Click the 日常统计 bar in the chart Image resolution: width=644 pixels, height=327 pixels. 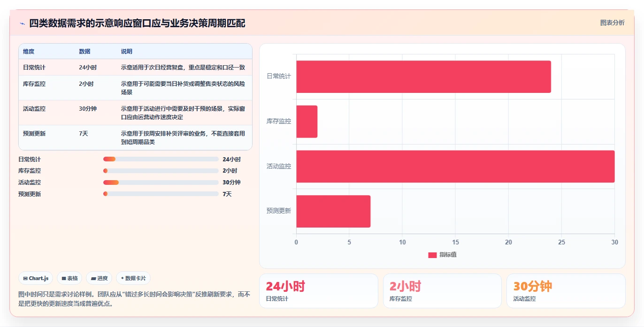tap(423, 76)
